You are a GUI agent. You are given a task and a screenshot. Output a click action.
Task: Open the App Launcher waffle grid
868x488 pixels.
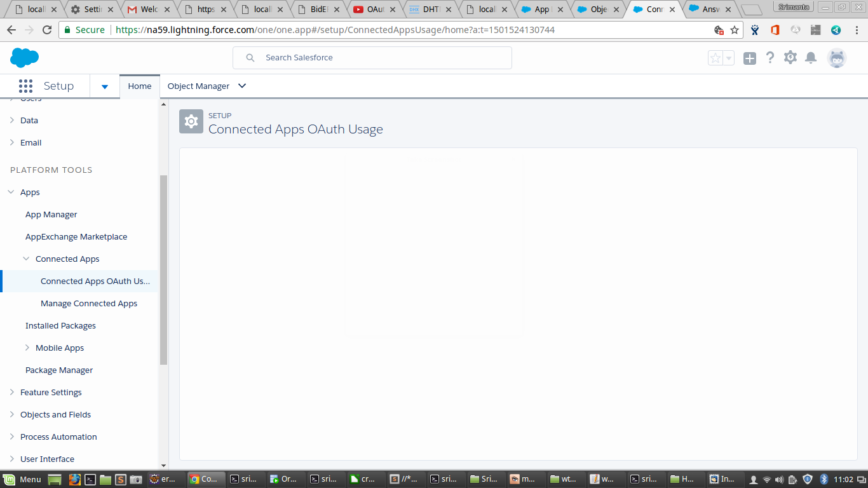[x=25, y=86]
